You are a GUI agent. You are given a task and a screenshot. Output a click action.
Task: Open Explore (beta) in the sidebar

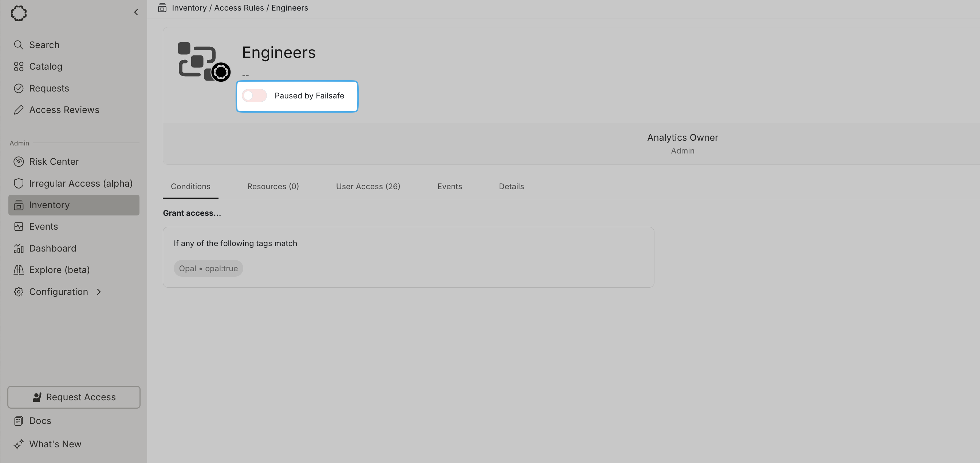point(59,270)
